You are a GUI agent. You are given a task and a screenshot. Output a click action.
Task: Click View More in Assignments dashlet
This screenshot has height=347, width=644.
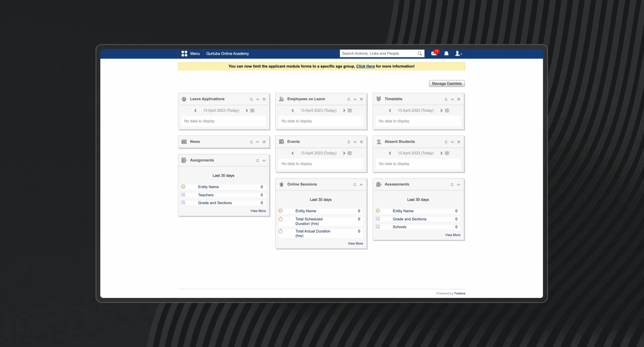258,211
